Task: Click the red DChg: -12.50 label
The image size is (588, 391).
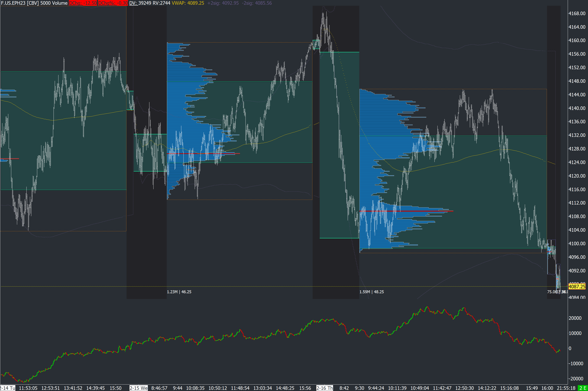Action: tap(83, 3)
